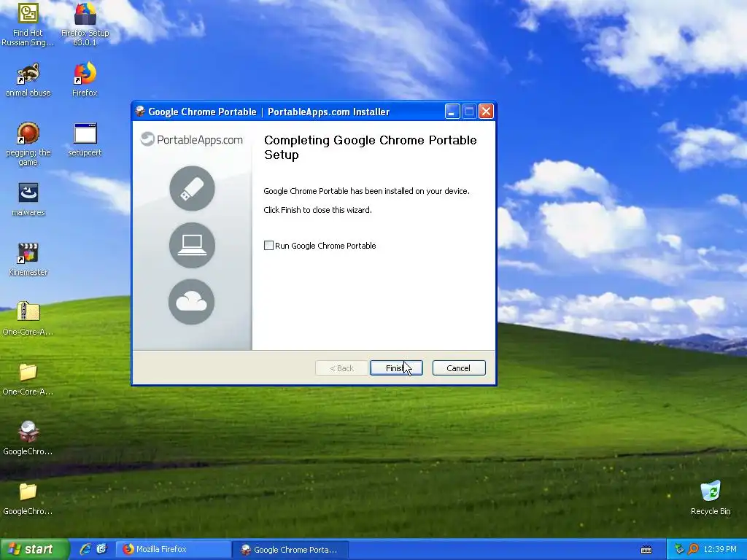The height and width of the screenshot is (560, 747).
Task: Enable Run Google Chrome Portable checkbox
Action: (x=268, y=246)
